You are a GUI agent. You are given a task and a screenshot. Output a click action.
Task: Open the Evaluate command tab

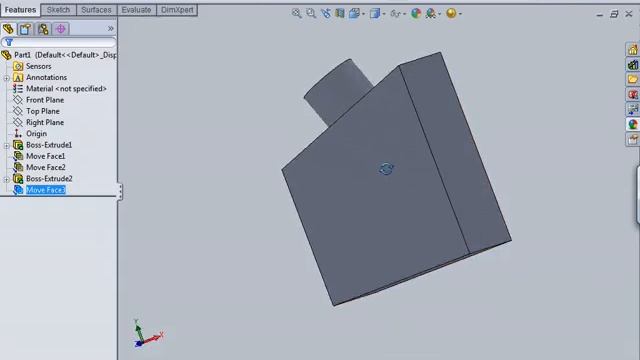click(x=136, y=10)
